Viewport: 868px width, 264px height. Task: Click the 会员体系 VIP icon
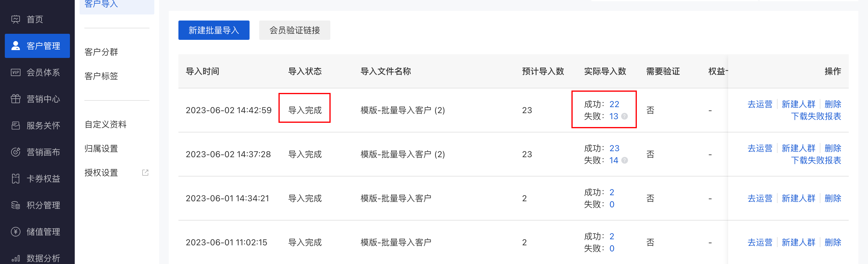(15, 72)
